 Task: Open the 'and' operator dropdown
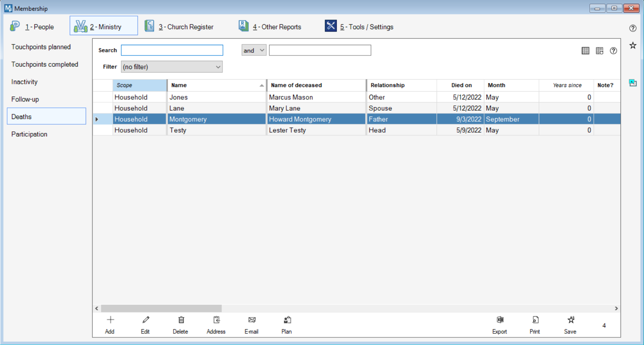tap(254, 50)
